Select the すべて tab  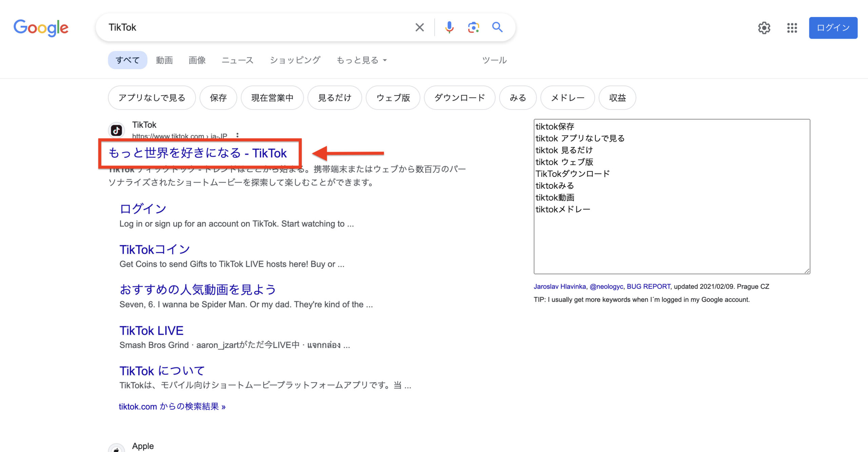tap(127, 60)
